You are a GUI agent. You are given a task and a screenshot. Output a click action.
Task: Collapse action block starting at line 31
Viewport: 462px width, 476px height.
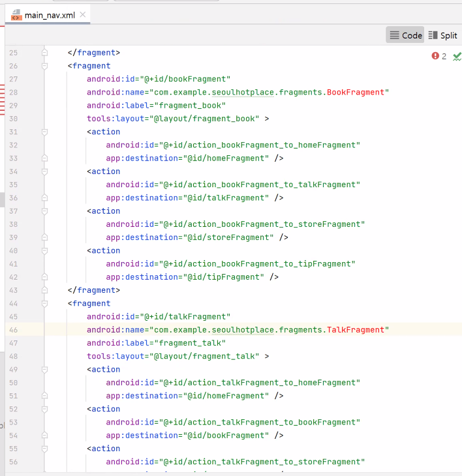[x=44, y=132]
